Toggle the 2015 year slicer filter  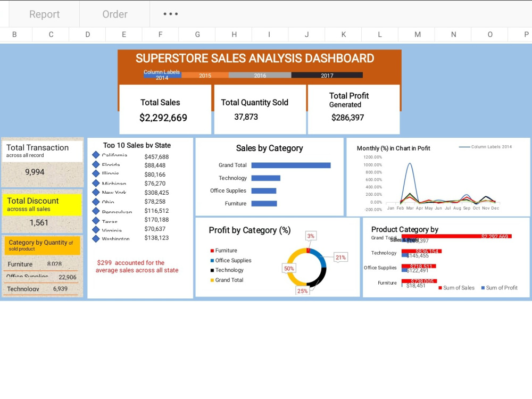205,75
